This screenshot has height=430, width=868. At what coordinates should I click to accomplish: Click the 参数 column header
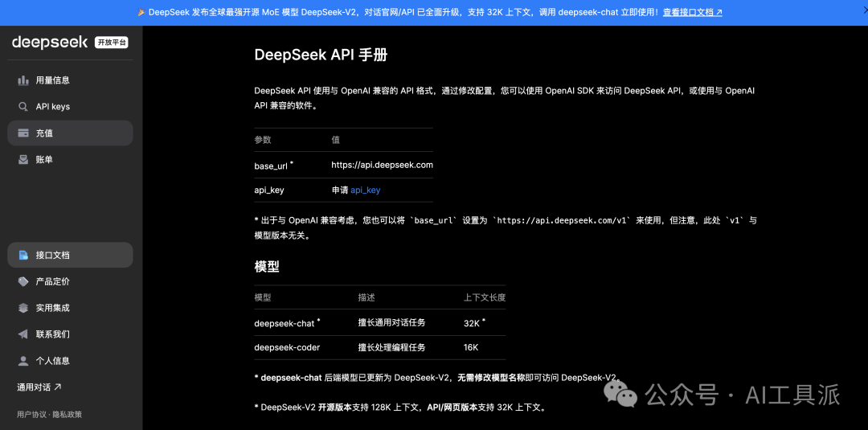tap(263, 140)
